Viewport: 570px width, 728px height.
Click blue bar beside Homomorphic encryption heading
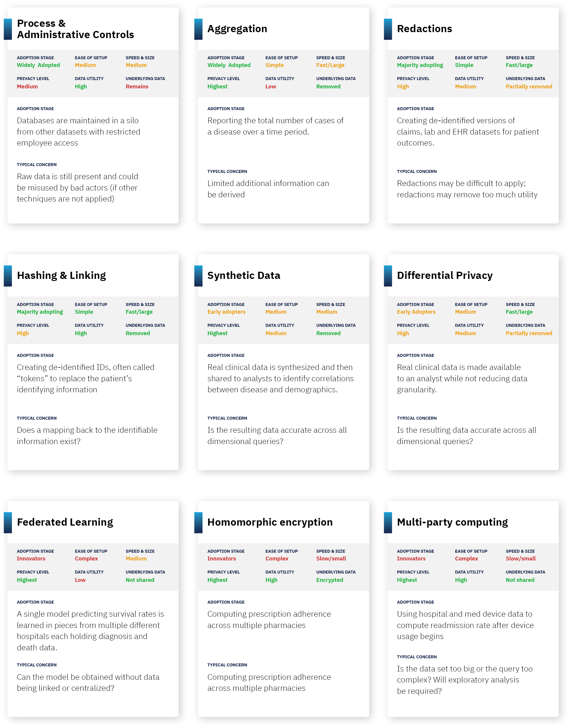pyautogui.click(x=198, y=523)
